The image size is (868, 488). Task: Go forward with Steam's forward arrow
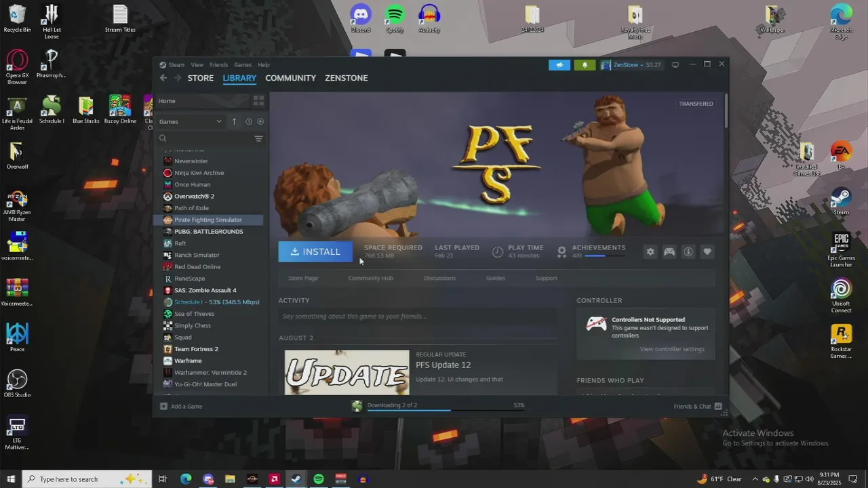(178, 78)
